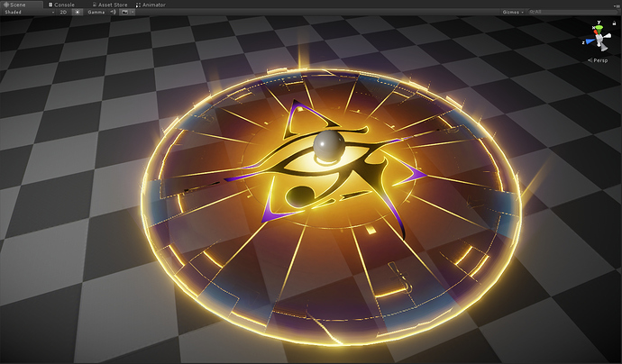Click the center cube of orientation gizmo
Image resolution: width=622 pixels, height=364 pixels.
click(x=599, y=39)
